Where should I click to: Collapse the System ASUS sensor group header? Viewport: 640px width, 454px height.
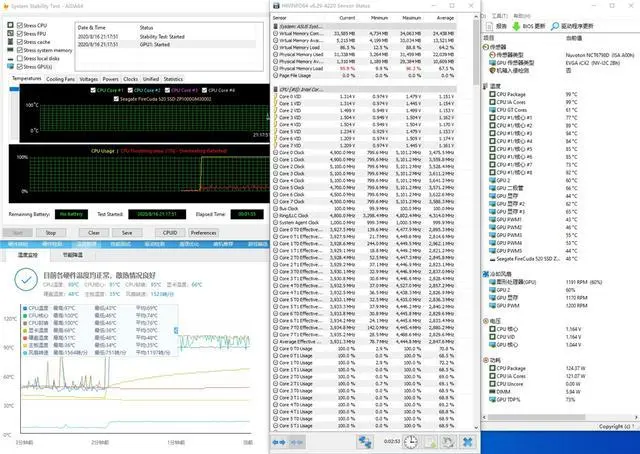[x=276, y=26]
